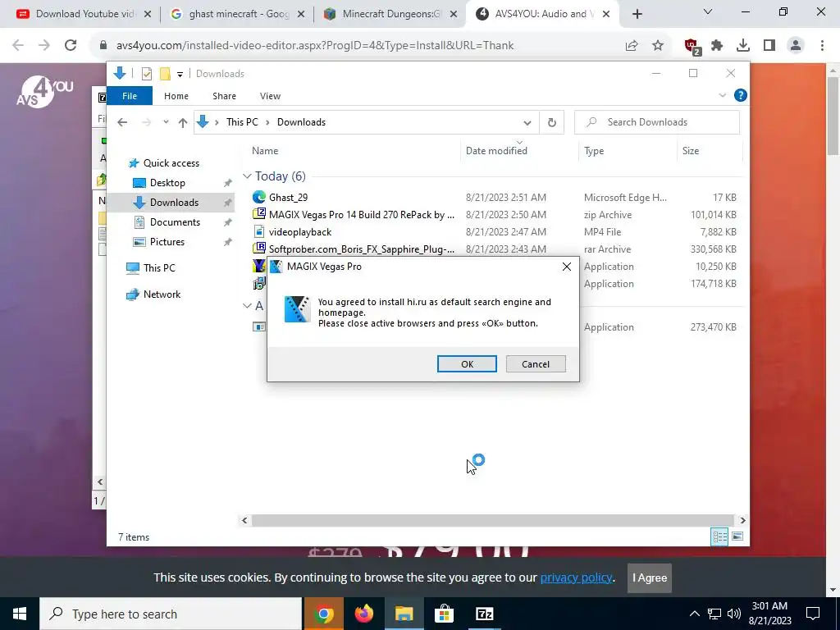Close the MAGIX Vegas Pro dialog
Viewport: 840px width, 630px height.
[566, 267]
